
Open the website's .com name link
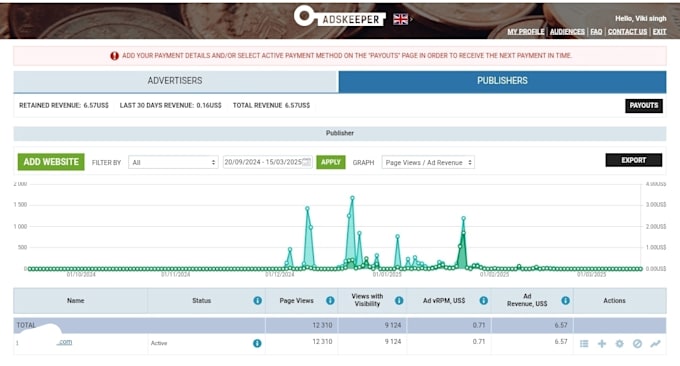[x=64, y=342]
